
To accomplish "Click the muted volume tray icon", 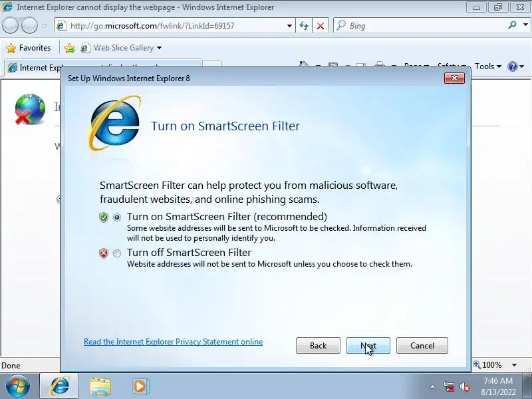I will (464, 386).
